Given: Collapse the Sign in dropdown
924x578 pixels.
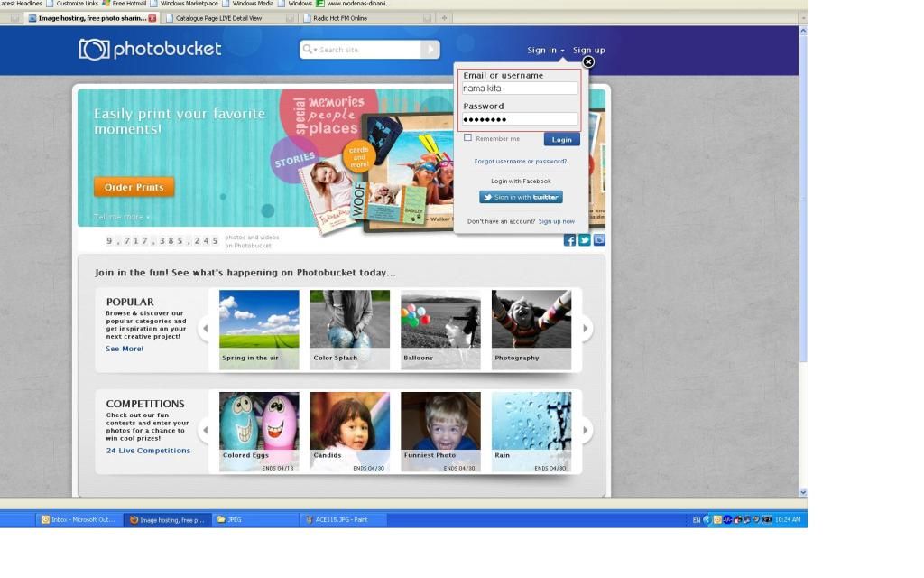Looking at the screenshot, I should [x=546, y=51].
